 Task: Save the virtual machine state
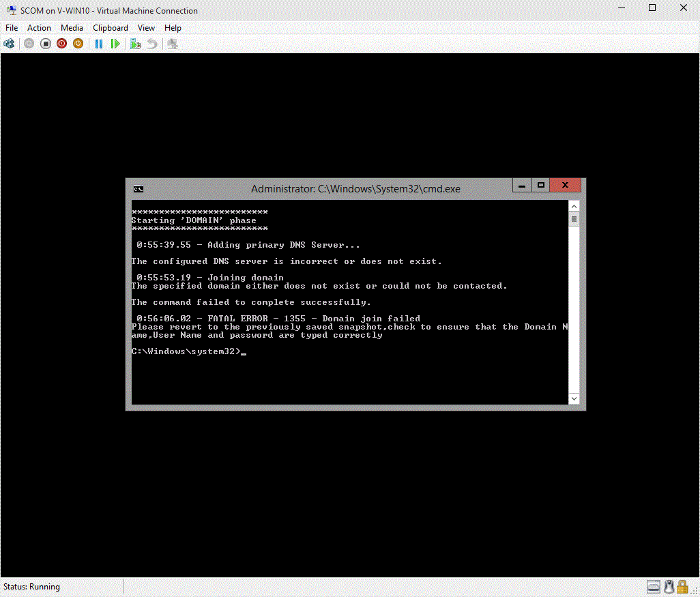[x=78, y=43]
